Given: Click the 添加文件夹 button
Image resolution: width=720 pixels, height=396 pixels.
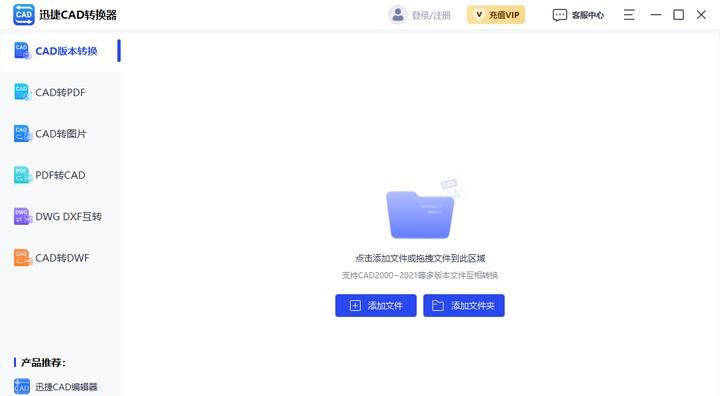Looking at the screenshot, I should coord(464,305).
